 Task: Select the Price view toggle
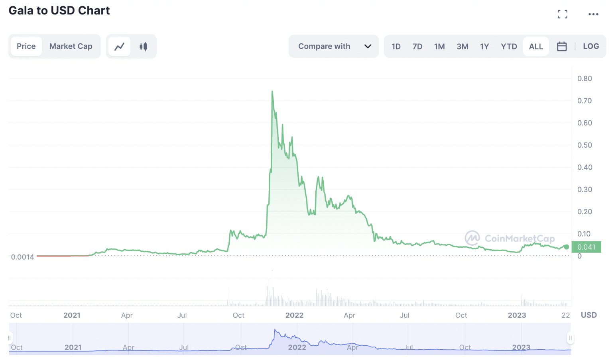coord(26,47)
